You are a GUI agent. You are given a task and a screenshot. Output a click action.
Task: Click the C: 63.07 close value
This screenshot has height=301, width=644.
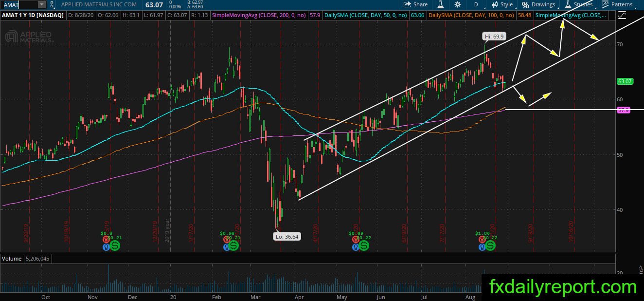[179, 15]
